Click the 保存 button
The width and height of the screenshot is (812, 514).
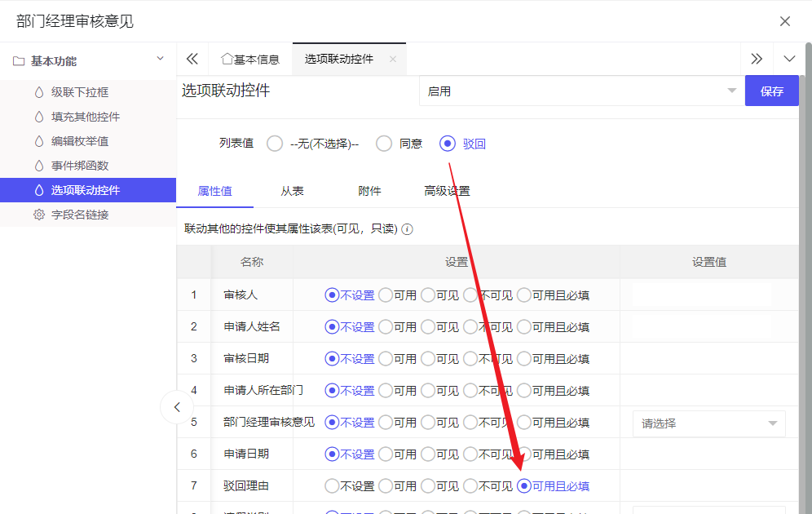point(771,91)
